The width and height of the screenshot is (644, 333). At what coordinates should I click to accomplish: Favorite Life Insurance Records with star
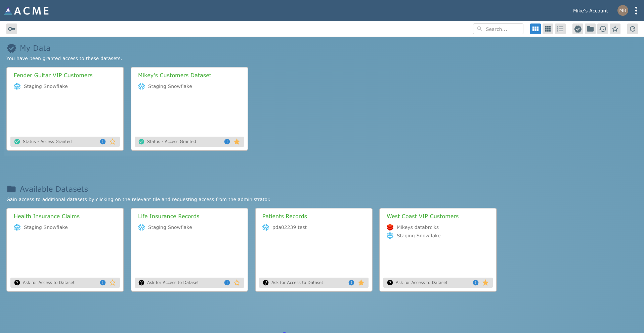click(237, 283)
